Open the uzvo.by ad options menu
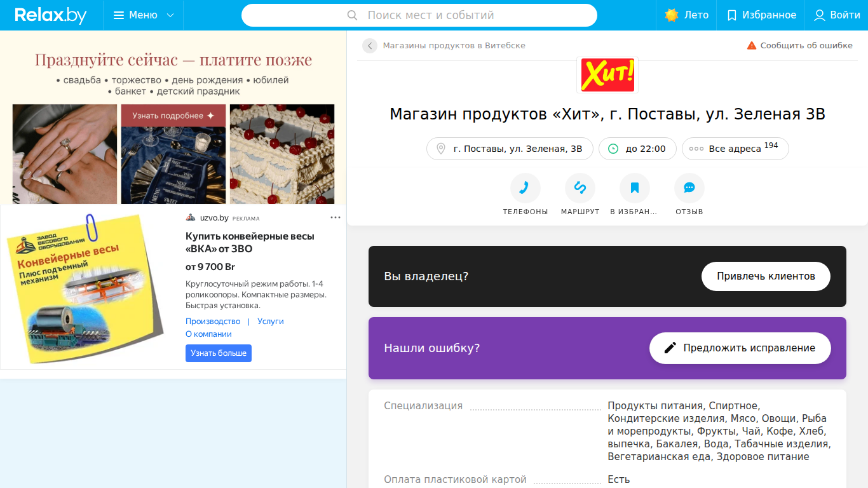Screen dimensions: 868x488 click(x=336, y=218)
